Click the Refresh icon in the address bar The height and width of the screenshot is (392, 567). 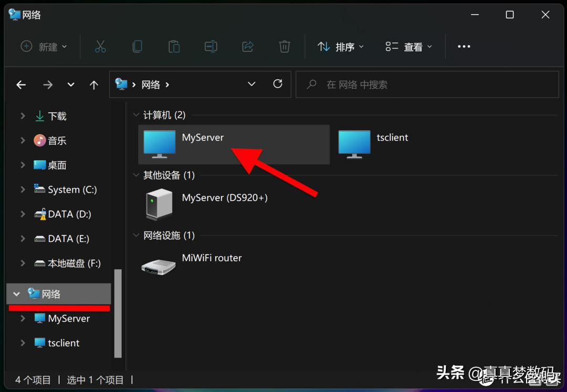click(x=278, y=84)
